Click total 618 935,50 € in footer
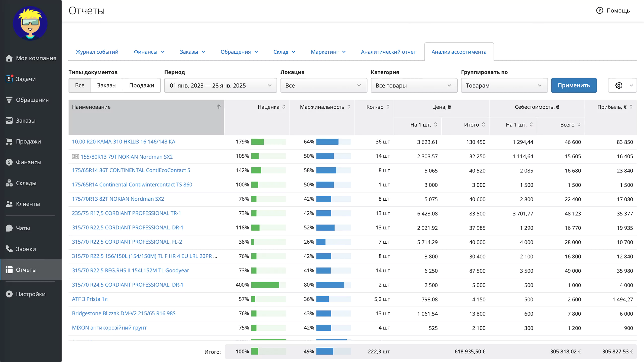The image size is (644, 362). coord(470,351)
